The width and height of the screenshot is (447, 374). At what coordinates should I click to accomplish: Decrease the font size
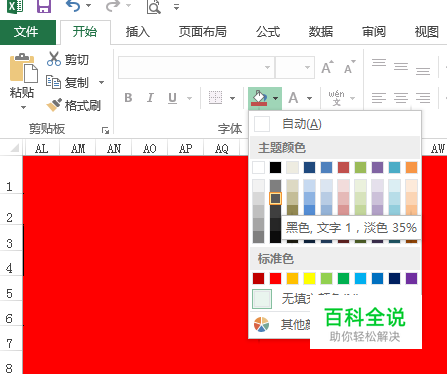[x=350, y=67]
